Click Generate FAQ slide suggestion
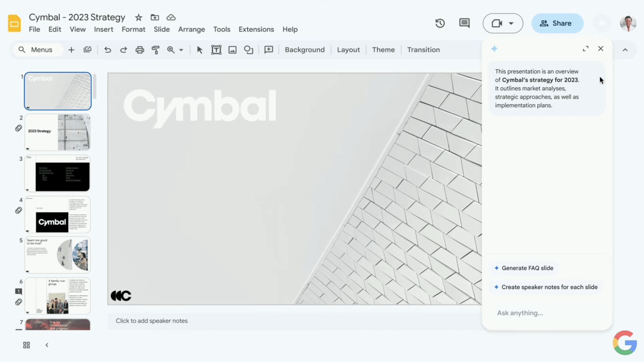Screen dimensions: 644x362 [x=527, y=268]
